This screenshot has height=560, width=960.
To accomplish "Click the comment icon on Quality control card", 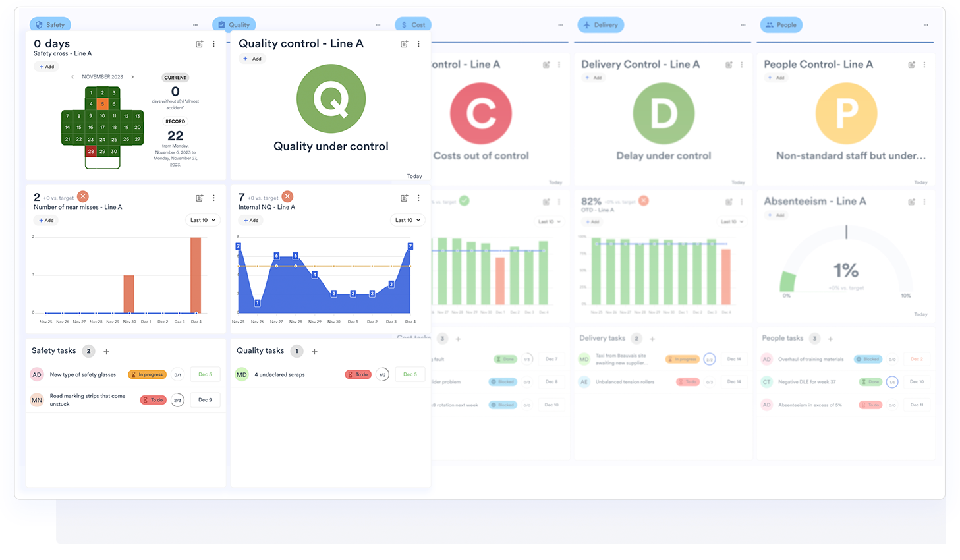I will click(x=404, y=44).
